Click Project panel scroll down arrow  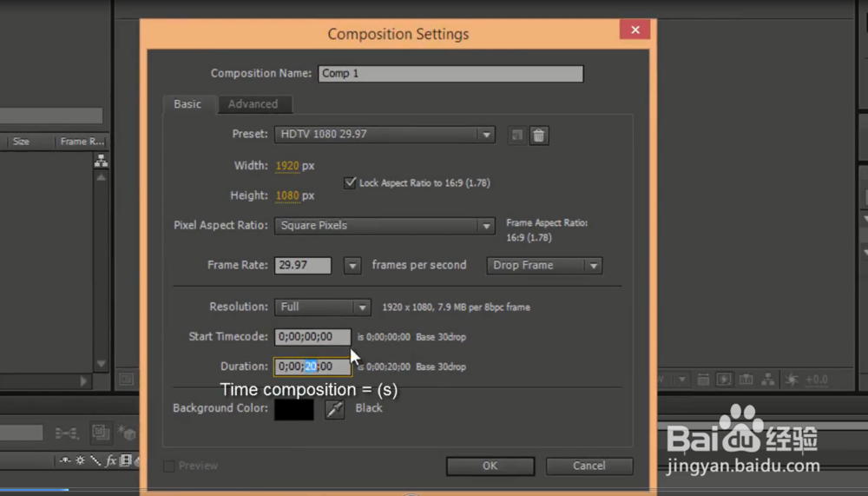tap(101, 364)
